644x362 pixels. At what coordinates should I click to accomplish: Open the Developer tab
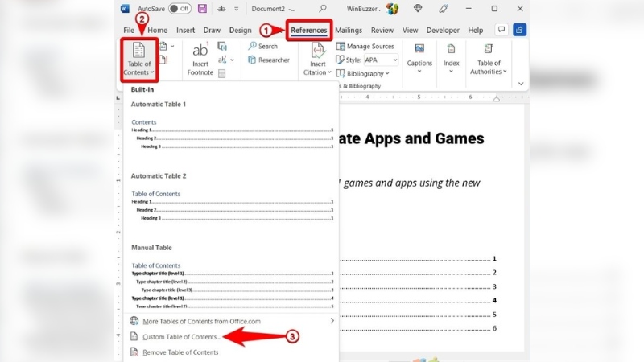coord(443,30)
